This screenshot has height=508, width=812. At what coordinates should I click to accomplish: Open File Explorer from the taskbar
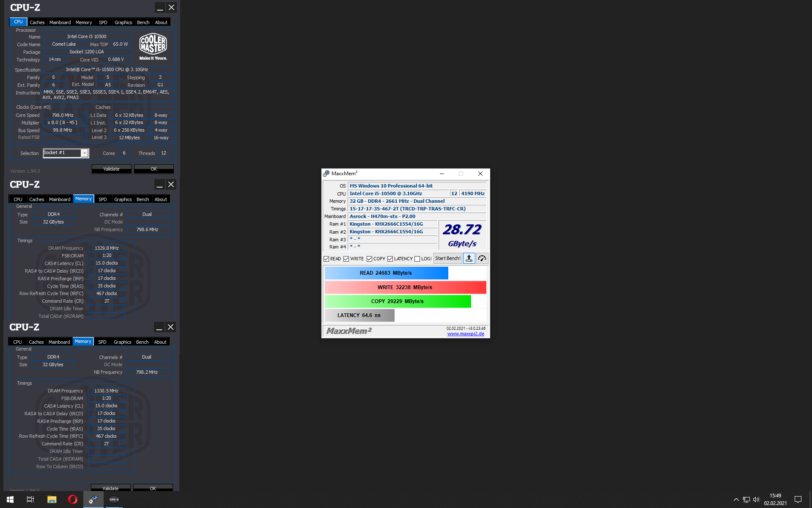[52, 500]
